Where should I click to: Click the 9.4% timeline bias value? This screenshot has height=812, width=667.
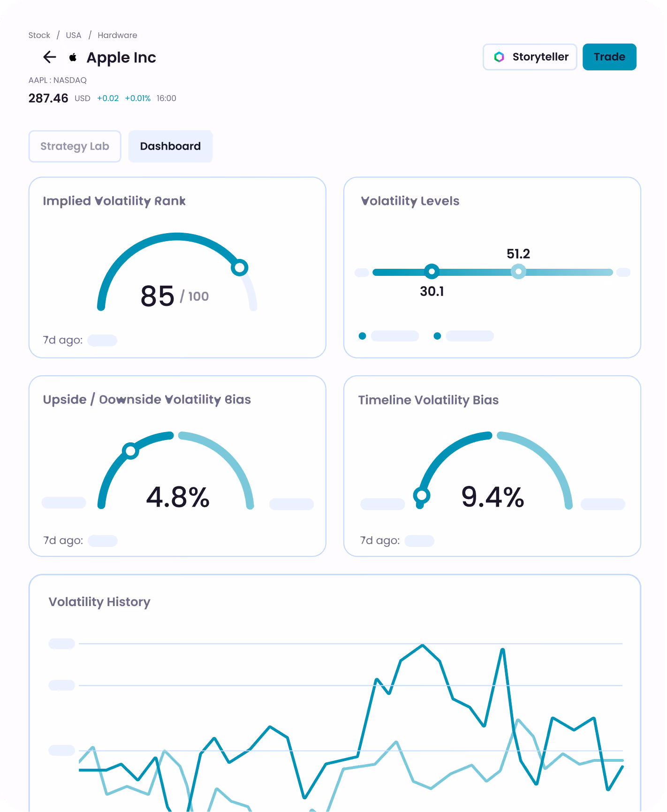pos(493,497)
